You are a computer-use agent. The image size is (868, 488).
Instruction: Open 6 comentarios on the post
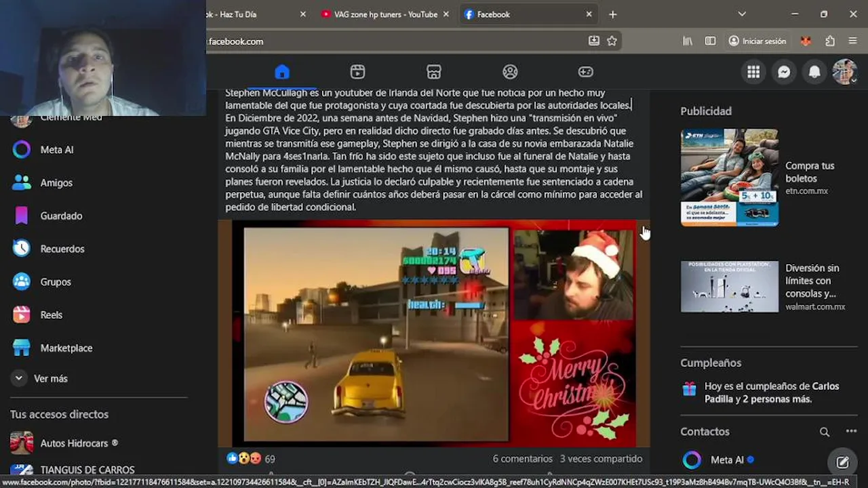523,459
